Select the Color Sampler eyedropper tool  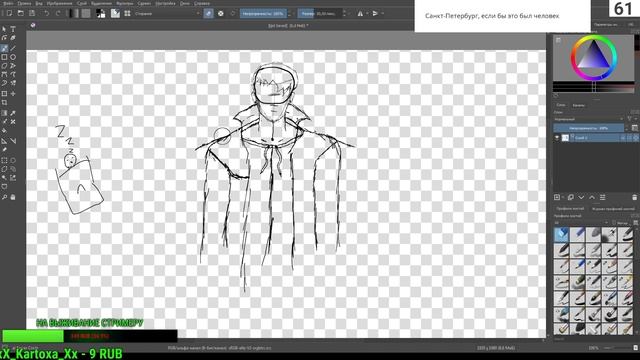coord(13,113)
